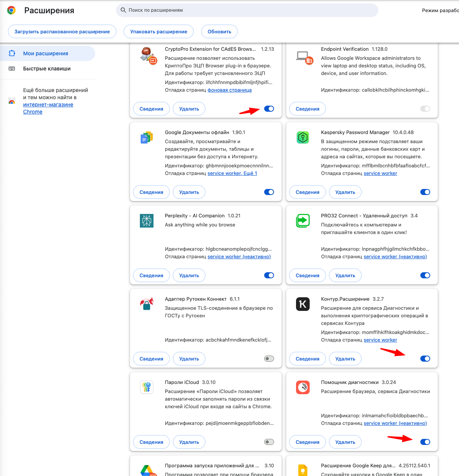Click the Пароли iCloud keys icon
The image size is (459, 476).
pyautogui.click(x=147, y=387)
